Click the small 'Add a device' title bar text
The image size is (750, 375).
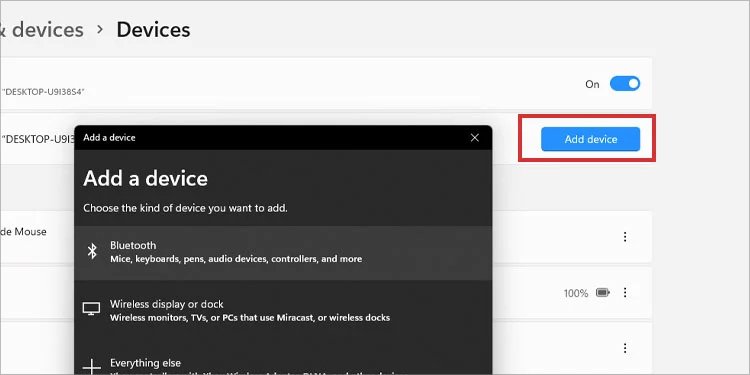[x=109, y=138]
